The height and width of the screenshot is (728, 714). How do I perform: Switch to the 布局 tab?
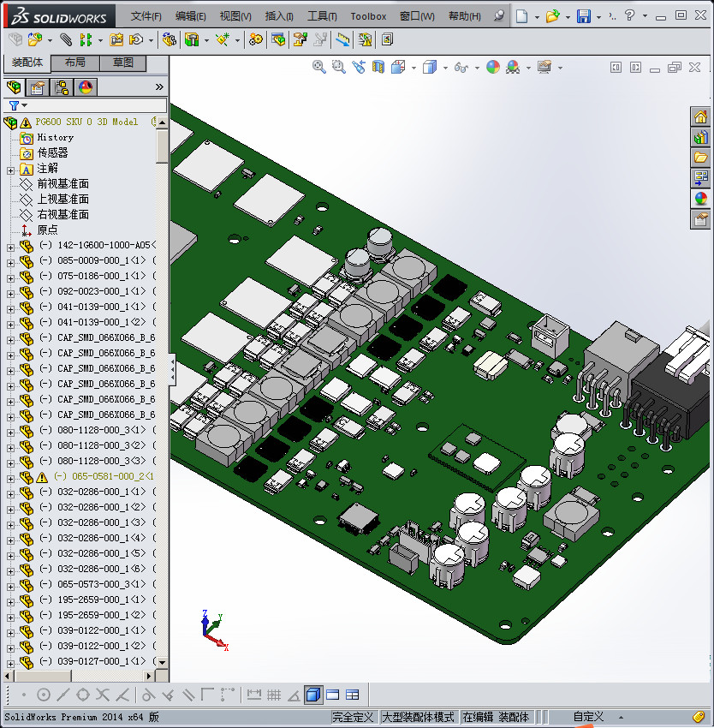[74, 63]
